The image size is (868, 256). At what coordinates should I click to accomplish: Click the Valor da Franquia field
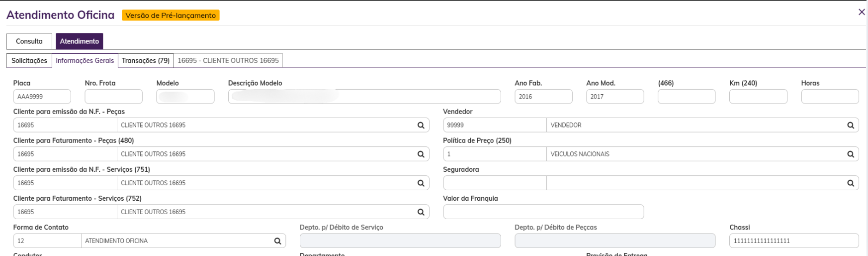543,212
